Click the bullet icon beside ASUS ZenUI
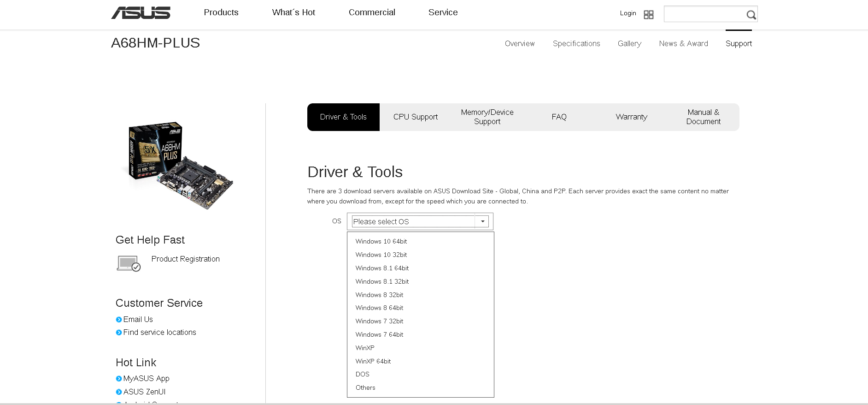Screen dimensions: 868x405 pos(119,392)
